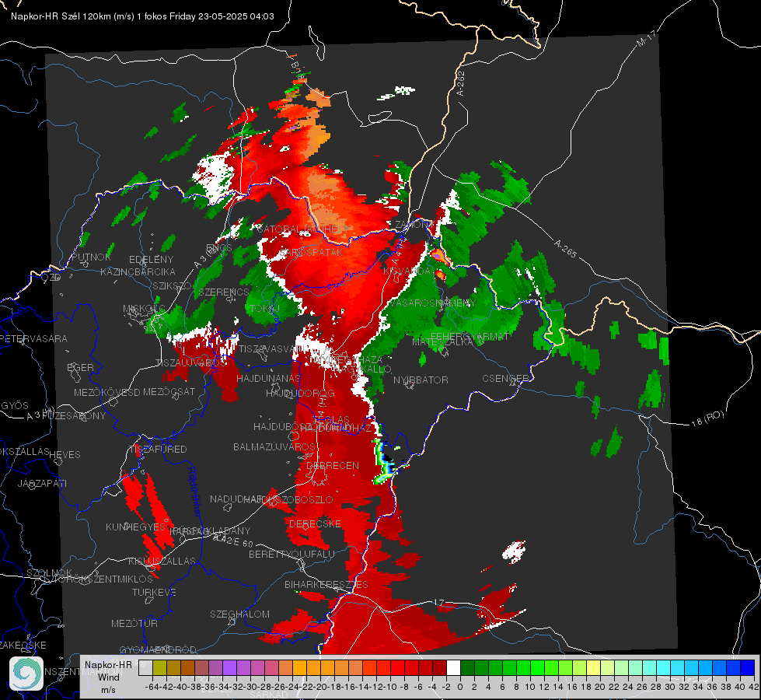Screen dimensions: 761x700
Task: Click the white swatch between -2 and 0
Action: pos(453,667)
